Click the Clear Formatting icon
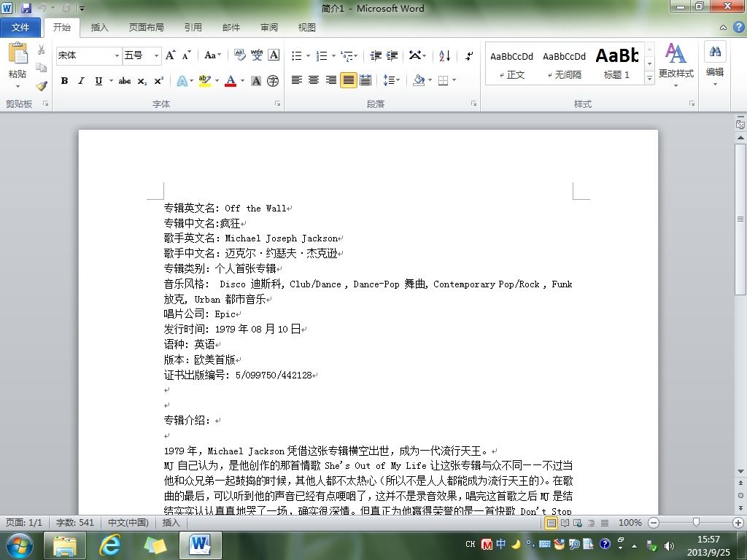The image size is (747, 560). coord(239,55)
